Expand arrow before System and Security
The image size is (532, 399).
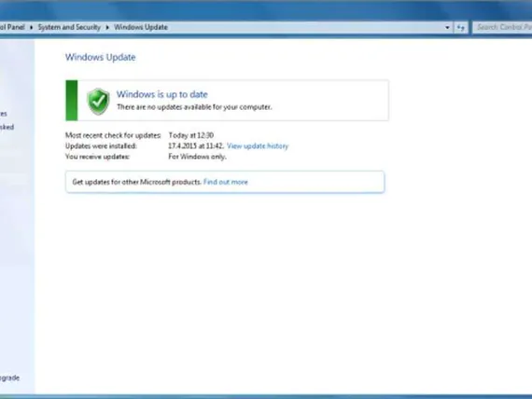coord(31,27)
